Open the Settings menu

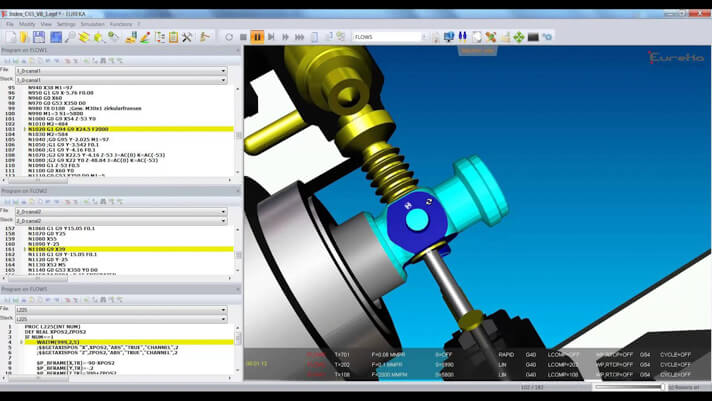[x=66, y=23]
